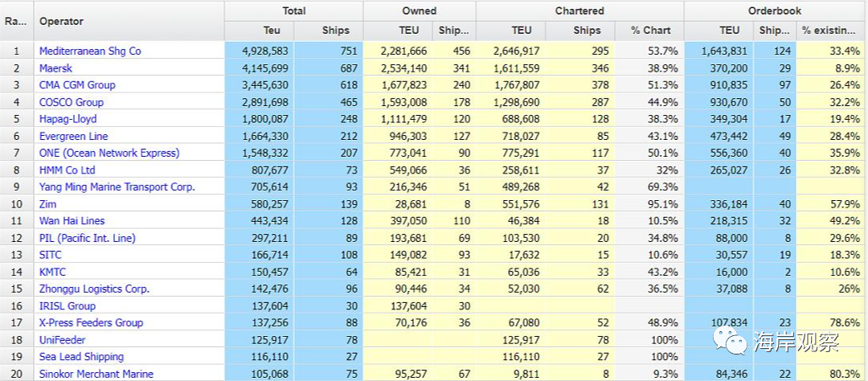Select rank number 10 cell
The image size is (868, 381).
(17, 204)
